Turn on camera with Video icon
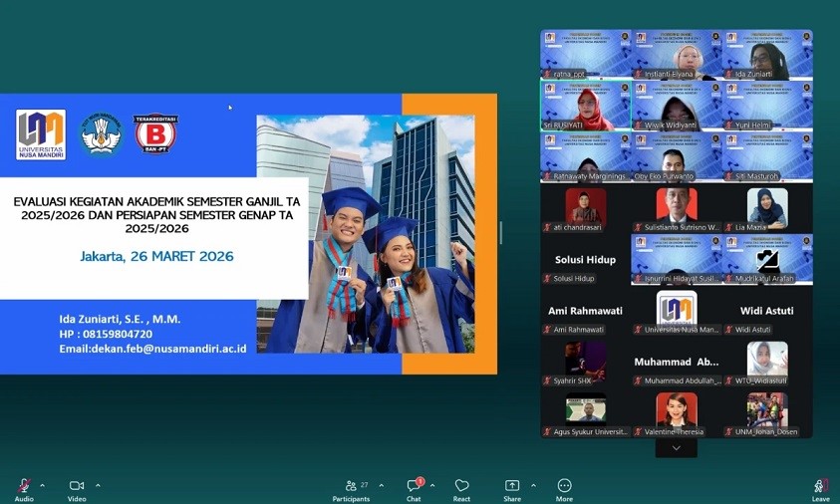Screen dimensions: 840x504 [x=77, y=485]
